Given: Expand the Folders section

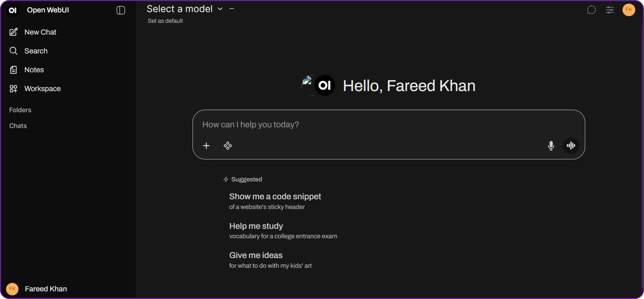Looking at the screenshot, I should pyautogui.click(x=20, y=110).
